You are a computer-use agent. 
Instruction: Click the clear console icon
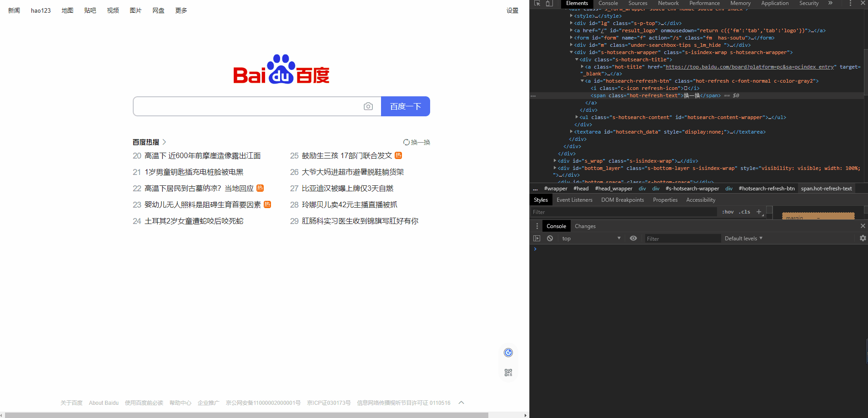[550, 239]
